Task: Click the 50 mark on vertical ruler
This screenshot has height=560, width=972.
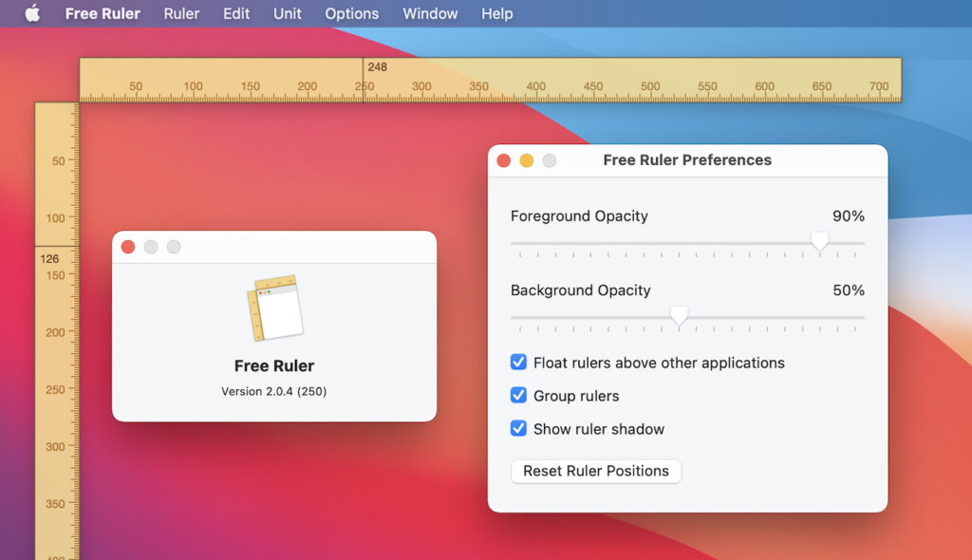Action: (x=58, y=161)
